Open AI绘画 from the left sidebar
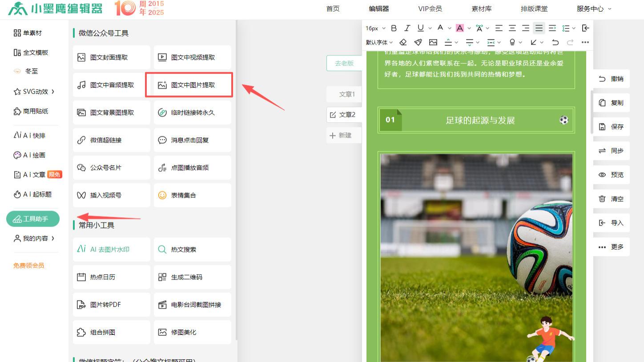The image size is (644, 362). point(31,155)
